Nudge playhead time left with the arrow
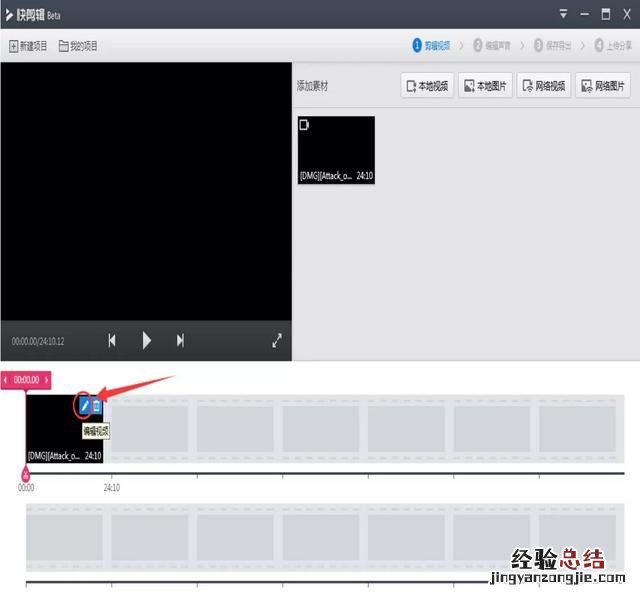 (x=6, y=380)
